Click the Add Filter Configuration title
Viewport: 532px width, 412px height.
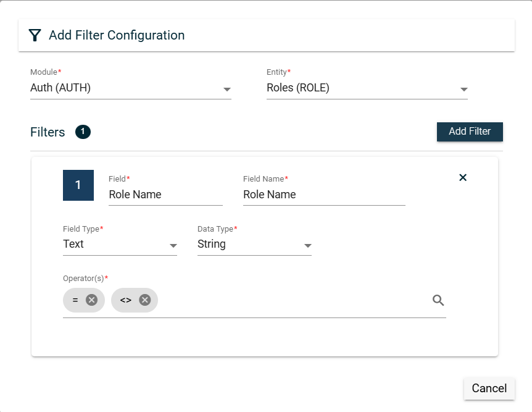(x=117, y=35)
